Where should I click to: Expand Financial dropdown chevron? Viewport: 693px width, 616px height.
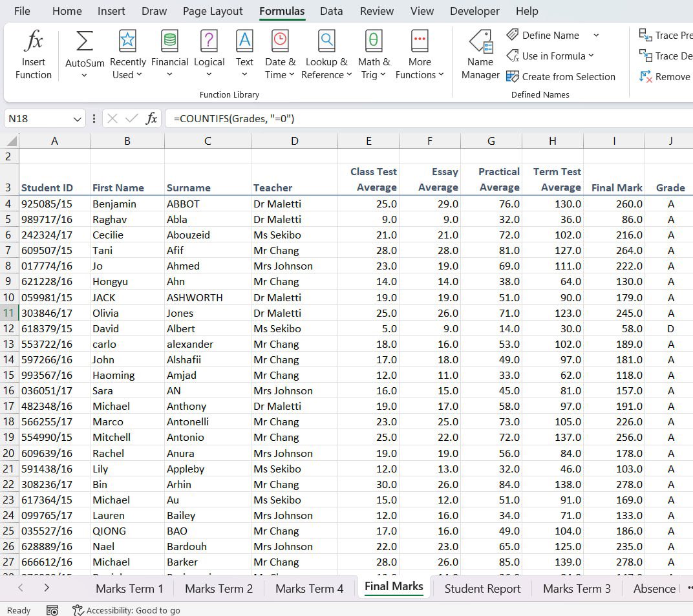tap(170, 74)
